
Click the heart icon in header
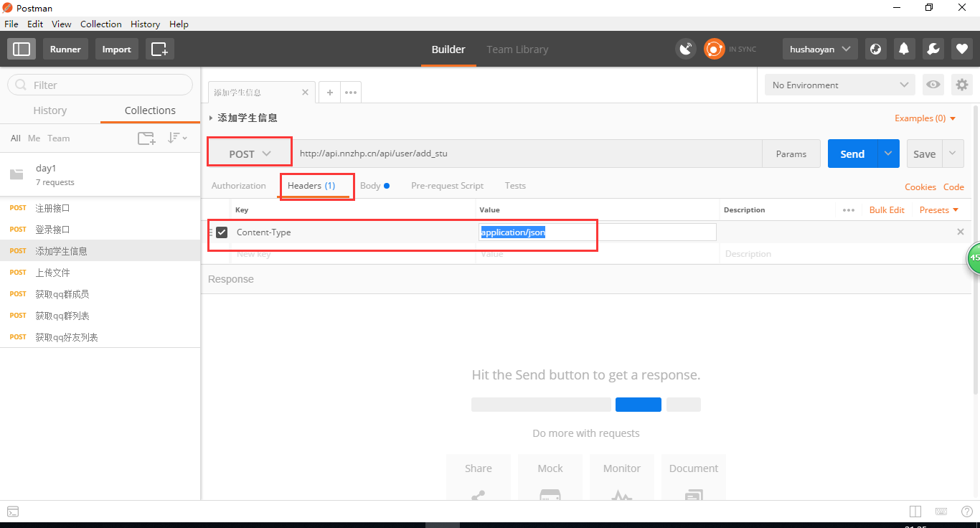tap(961, 49)
